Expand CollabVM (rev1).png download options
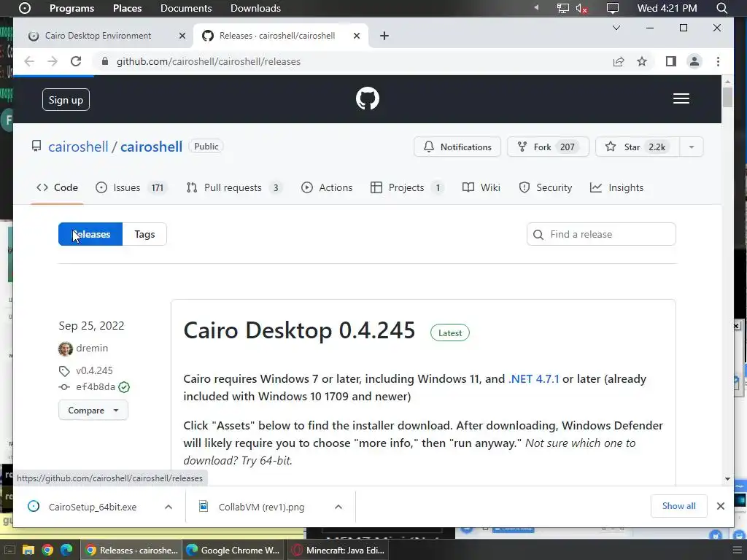 (338, 507)
